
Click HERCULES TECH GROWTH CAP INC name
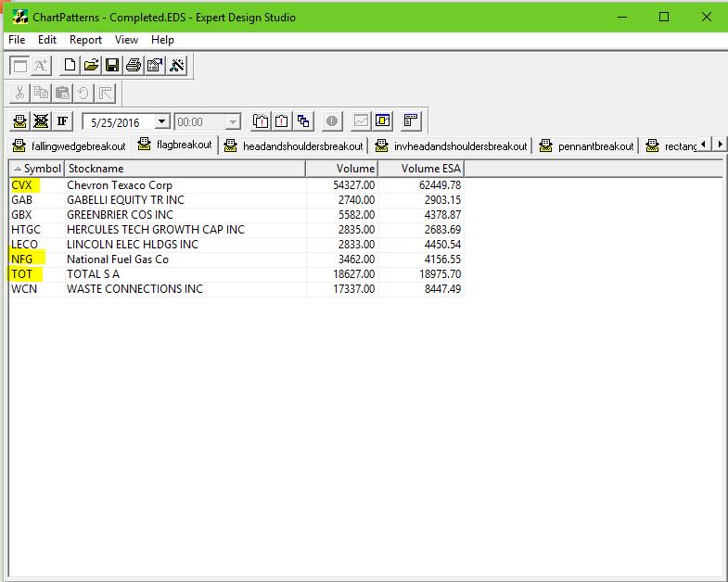[x=156, y=230]
